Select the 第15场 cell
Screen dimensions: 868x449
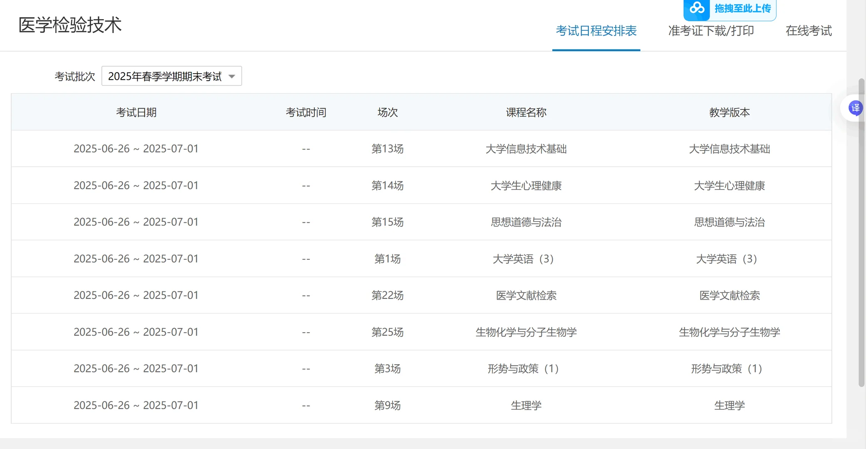pos(387,222)
